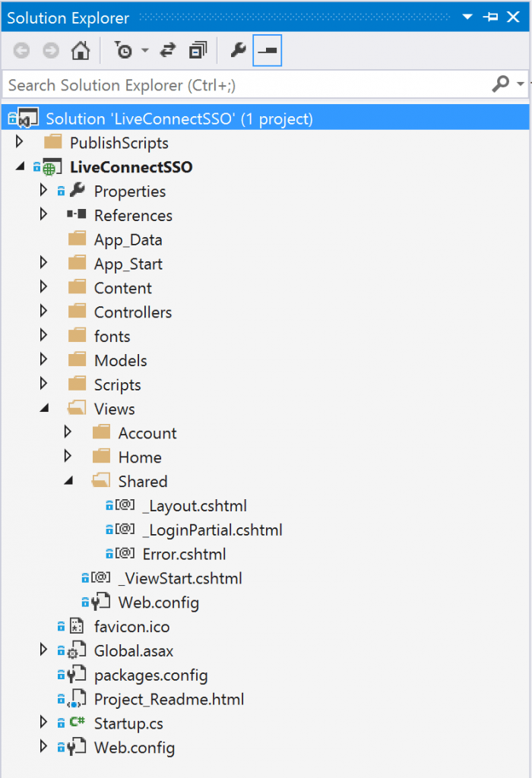Select the Solution 'LiveConnectSSO' node

[265, 119]
